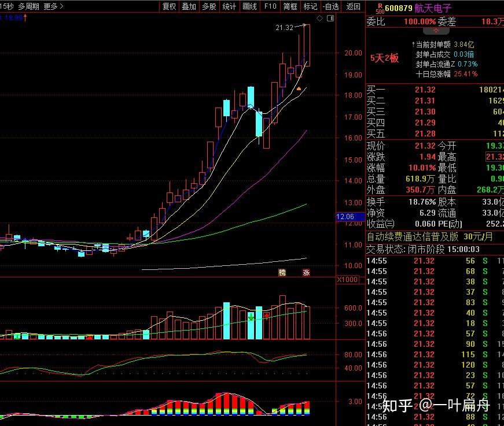Screen dimensions: 504x426
Task: Click the orange triangle marker near candles
Action: (299, 88)
